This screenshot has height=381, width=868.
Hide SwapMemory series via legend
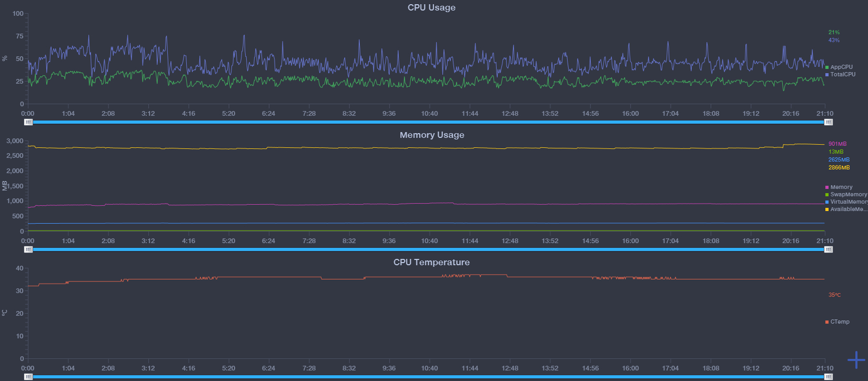point(846,194)
